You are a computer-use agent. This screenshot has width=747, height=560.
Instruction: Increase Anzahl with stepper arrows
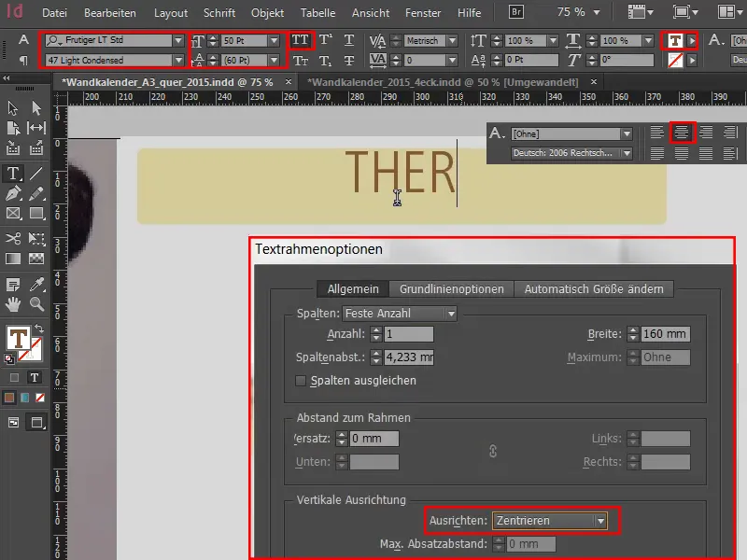tap(376, 330)
